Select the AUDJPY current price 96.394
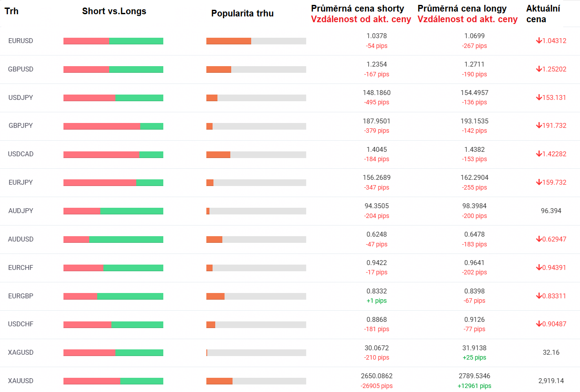Screen dimensions: 580x392 [x=551, y=211]
